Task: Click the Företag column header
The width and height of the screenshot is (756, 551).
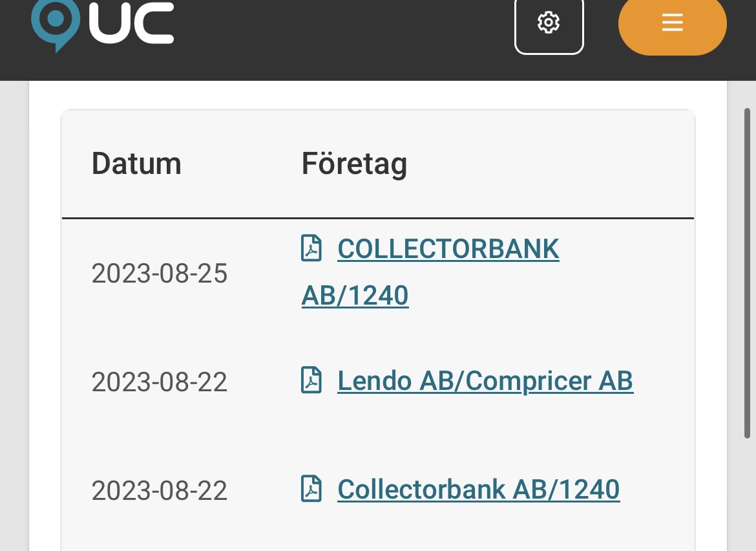Action: point(354,164)
